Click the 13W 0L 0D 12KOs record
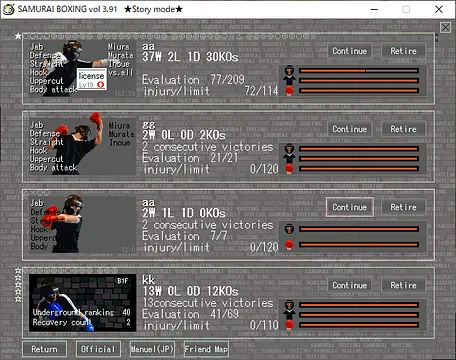This screenshot has height=360, width=456. coord(190,291)
